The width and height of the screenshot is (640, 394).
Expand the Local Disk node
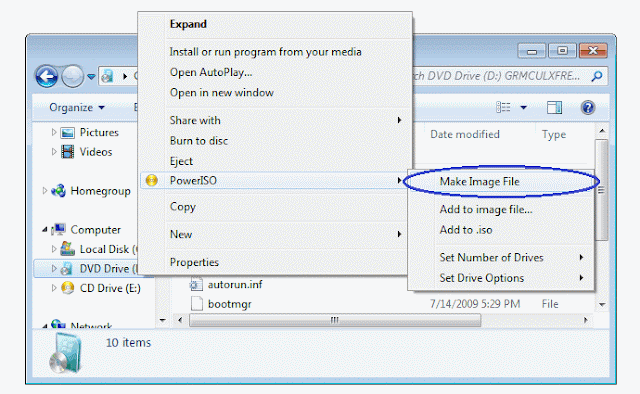[x=53, y=249]
